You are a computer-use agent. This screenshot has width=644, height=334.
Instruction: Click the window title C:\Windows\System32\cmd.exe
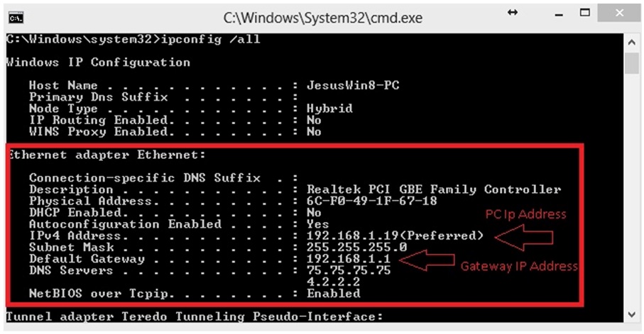[x=323, y=18]
